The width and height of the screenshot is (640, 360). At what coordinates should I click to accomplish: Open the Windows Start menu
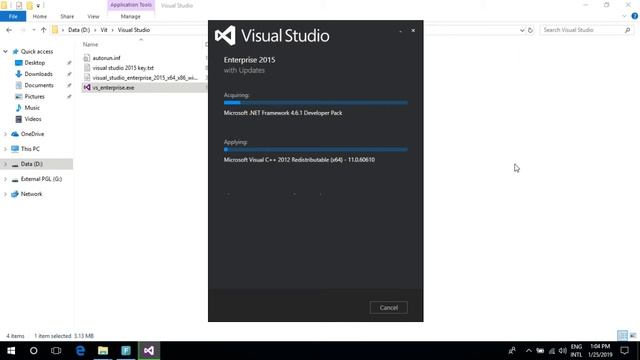[11, 351]
